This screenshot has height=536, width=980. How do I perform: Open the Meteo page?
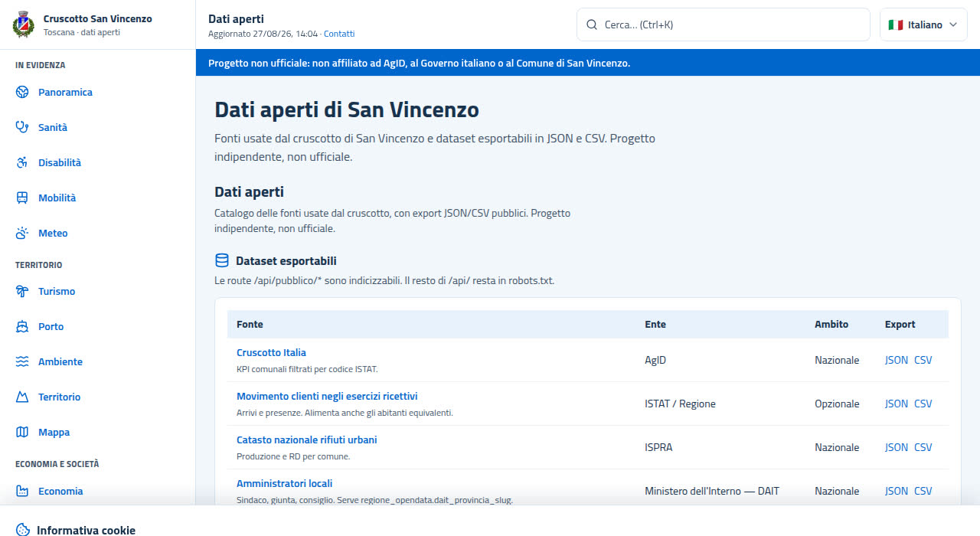pyautogui.click(x=53, y=233)
